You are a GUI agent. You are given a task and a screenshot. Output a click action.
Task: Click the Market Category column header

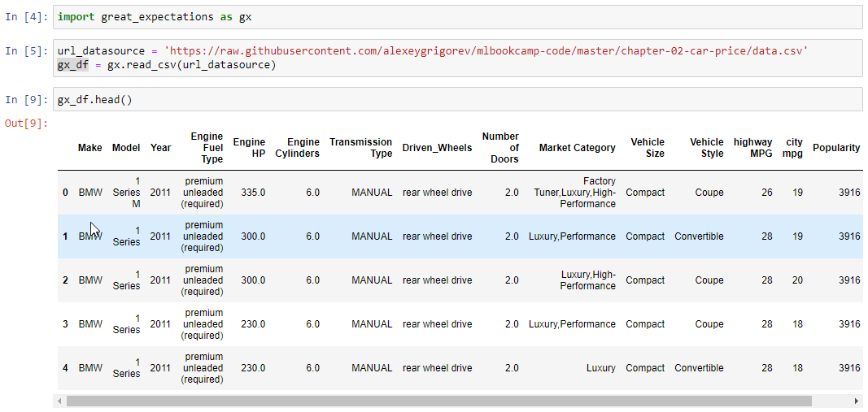[577, 148]
